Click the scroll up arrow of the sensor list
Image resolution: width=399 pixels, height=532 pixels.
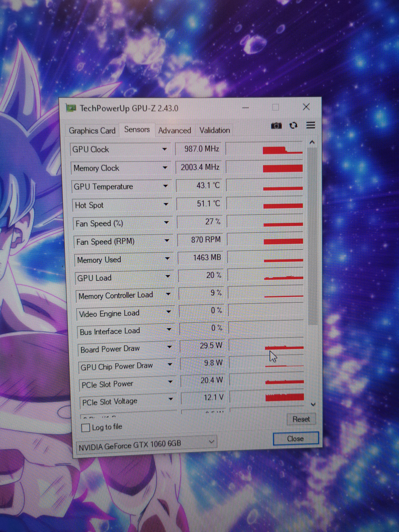(312, 142)
